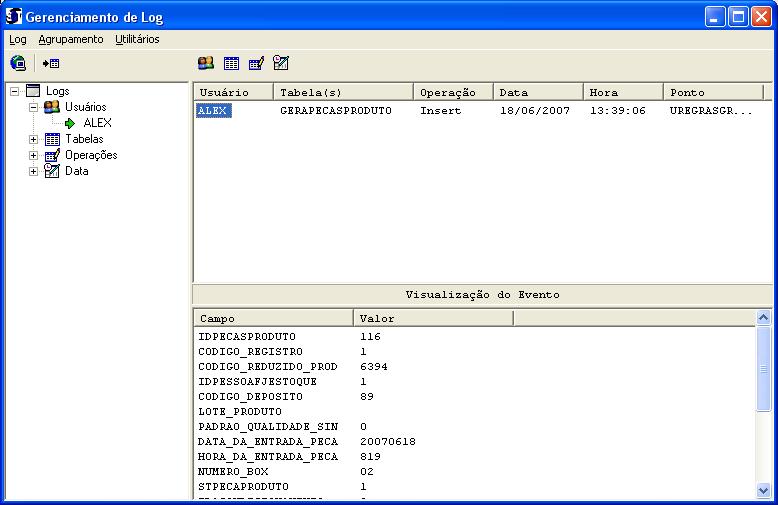
Task: Click the globe computer toolbar icon
Action: click(x=18, y=63)
